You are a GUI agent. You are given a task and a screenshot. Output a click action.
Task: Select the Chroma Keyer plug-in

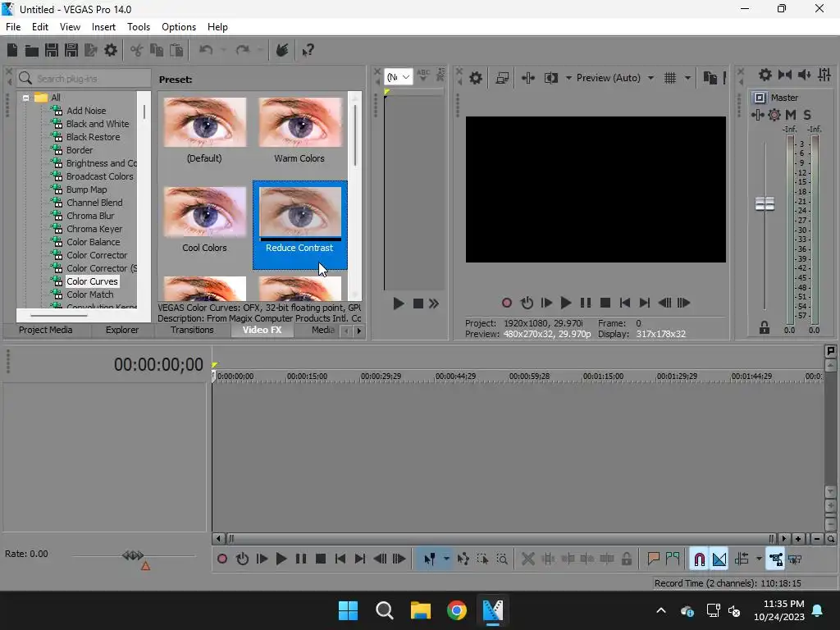pyautogui.click(x=94, y=229)
